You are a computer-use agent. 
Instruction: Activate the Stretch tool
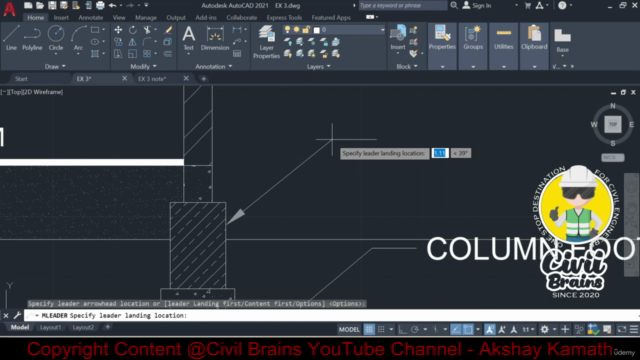click(118, 53)
